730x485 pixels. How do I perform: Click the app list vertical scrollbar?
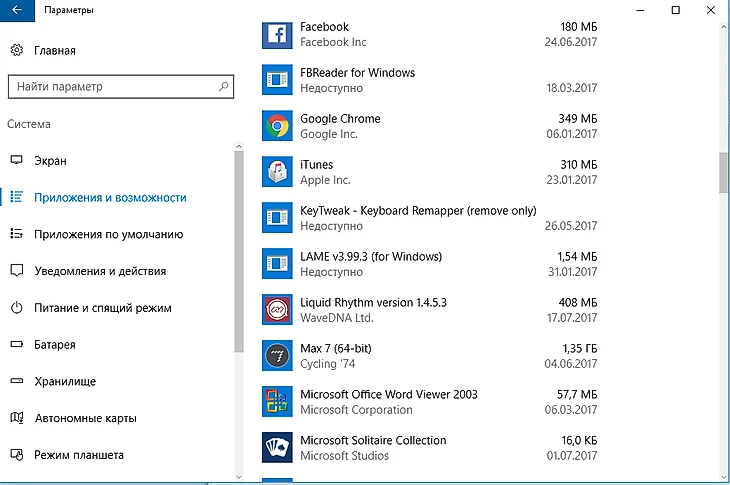click(x=723, y=172)
